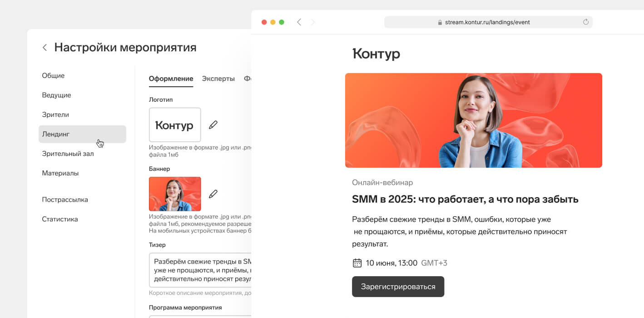Click the back arrow beside Настройки мероприятия
Image resolution: width=644 pixels, height=318 pixels.
click(45, 48)
